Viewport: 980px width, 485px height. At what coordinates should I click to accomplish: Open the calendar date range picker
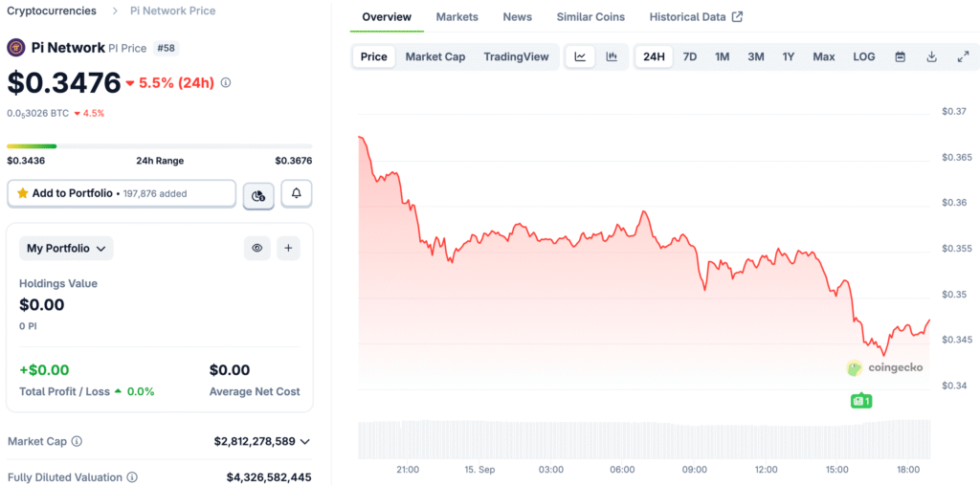[900, 56]
